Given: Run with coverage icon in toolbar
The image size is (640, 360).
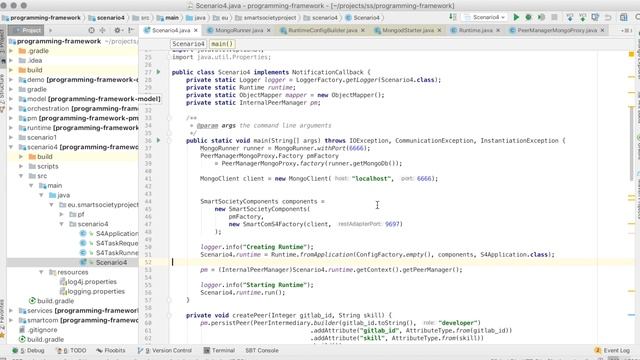Looking at the screenshot, I should point(541,17).
